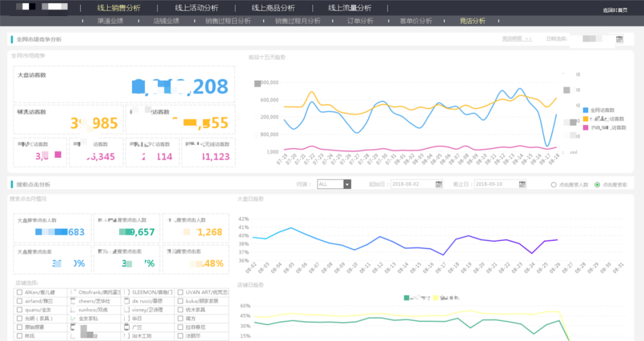Select the 点击搜索人数 radio button
Image resolution: width=644 pixels, height=341 pixels.
pyautogui.click(x=553, y=185)
